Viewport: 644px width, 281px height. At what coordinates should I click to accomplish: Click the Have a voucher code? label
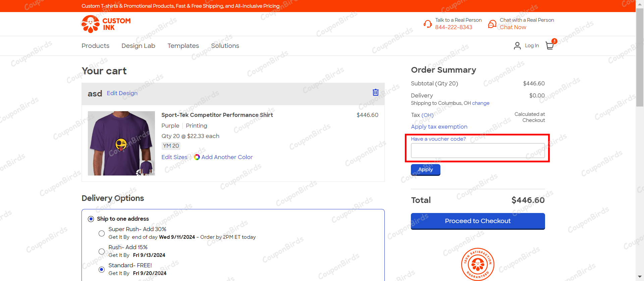point(438,139)
